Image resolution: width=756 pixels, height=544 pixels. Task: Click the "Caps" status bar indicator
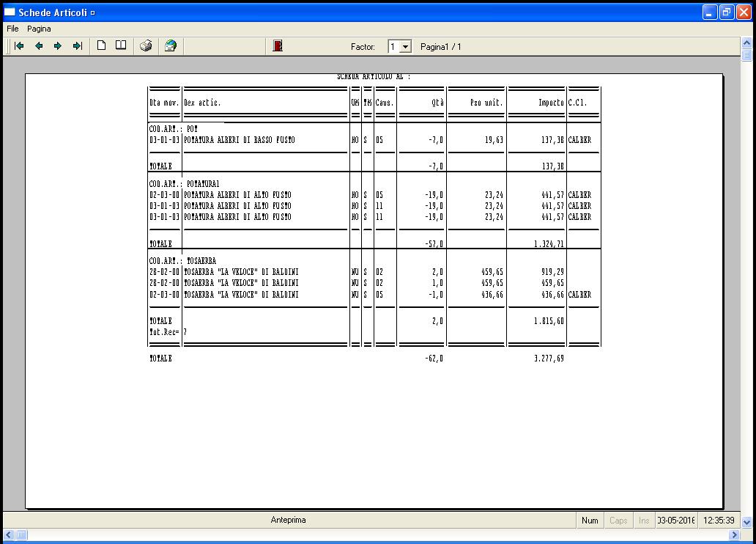[x=618, y=521]
